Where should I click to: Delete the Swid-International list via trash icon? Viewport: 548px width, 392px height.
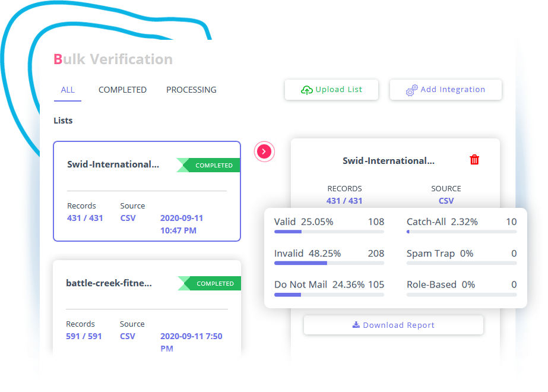pos(474,160)
